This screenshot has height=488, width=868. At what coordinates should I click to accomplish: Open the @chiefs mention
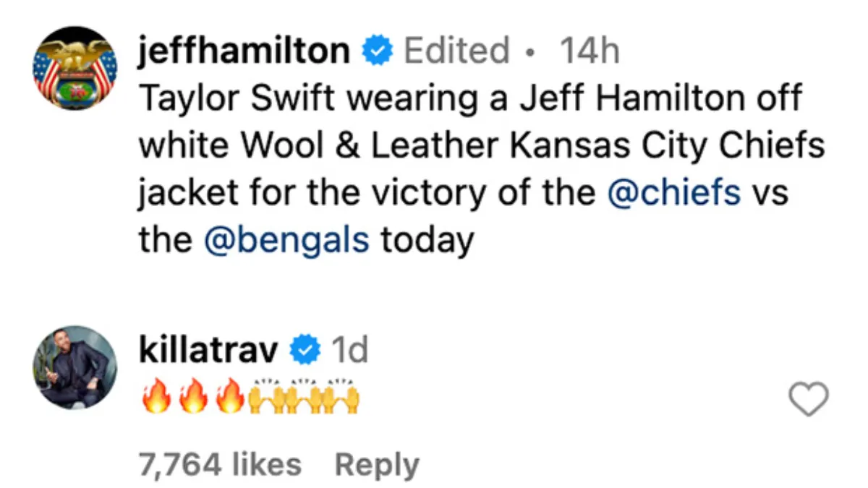[674, 193]
